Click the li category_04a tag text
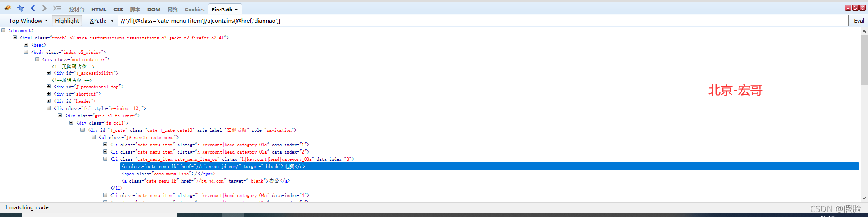The height and width of the screenshot is (217, 868). 210,196
